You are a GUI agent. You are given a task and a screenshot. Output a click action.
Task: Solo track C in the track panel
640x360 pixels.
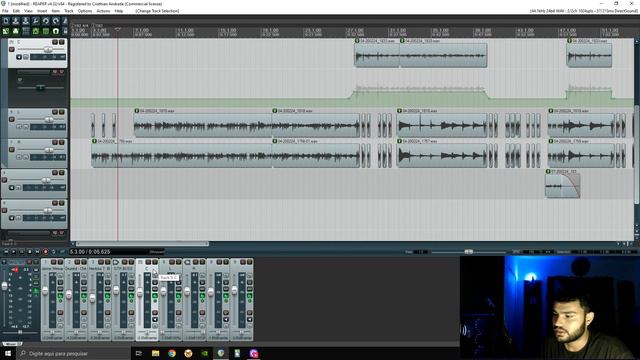point(62,42)
